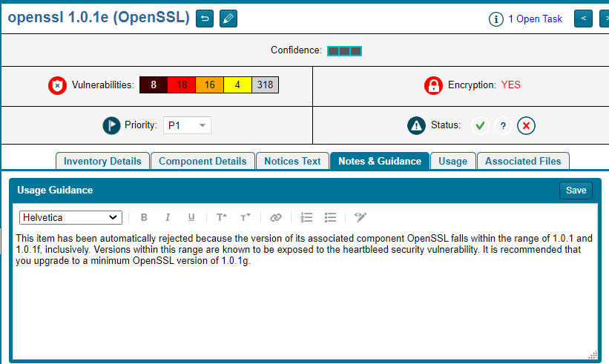
Task: Select the orange vulnerabilities count 16
Action: click(x=209, y=85)
